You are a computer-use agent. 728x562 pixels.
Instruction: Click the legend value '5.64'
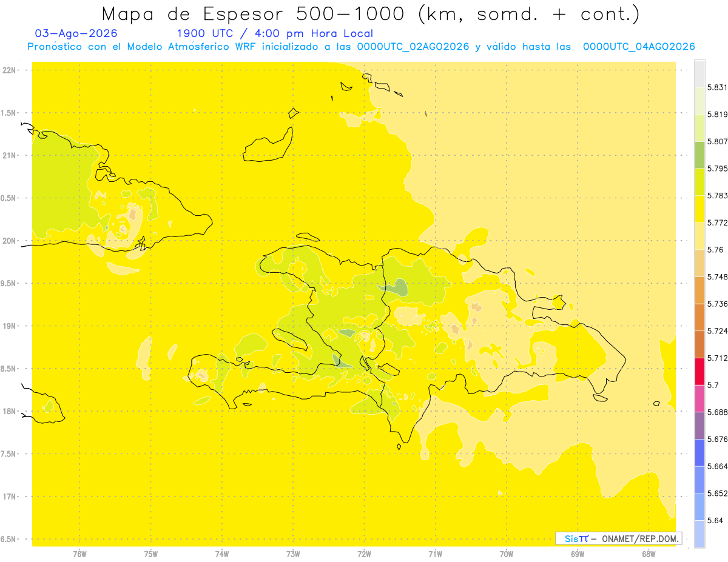715,521
